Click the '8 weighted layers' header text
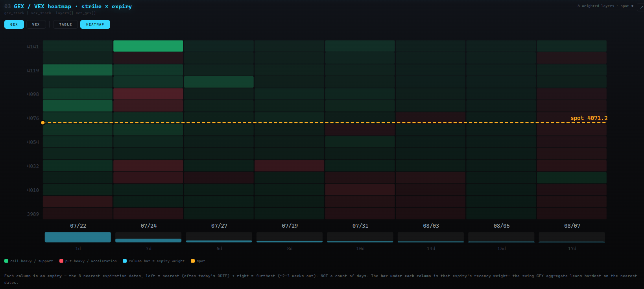 click(x=596, y=6)
